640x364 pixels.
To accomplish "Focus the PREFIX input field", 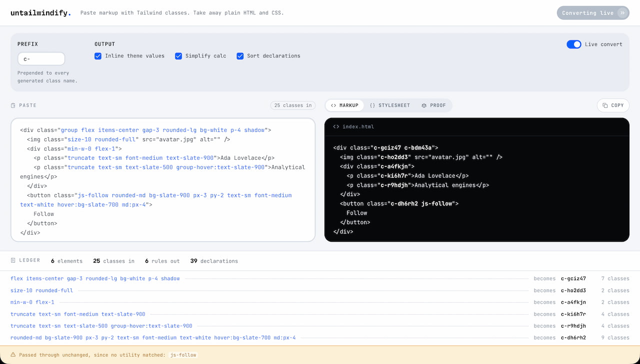I will pos(41,59).
